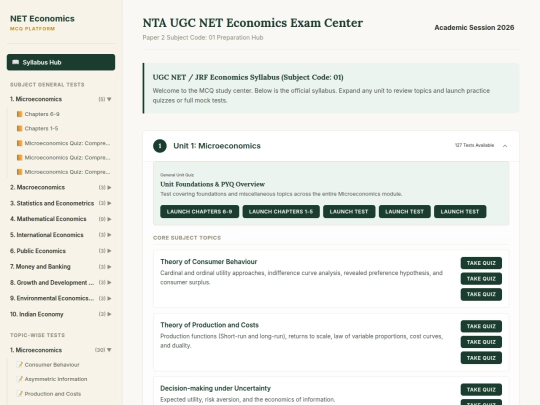Click the book icon in Syllabus Hub button

[x=15, y=62]
